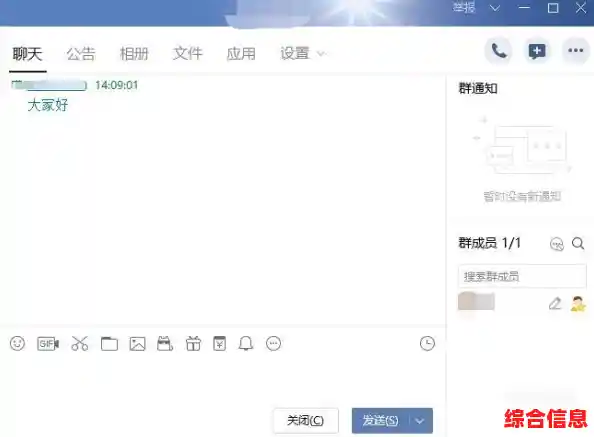The width and height of the screenshot is (594, 437).
Task: Open the 文件 tab
Action: pyautogui.click(x=188, y=53)
